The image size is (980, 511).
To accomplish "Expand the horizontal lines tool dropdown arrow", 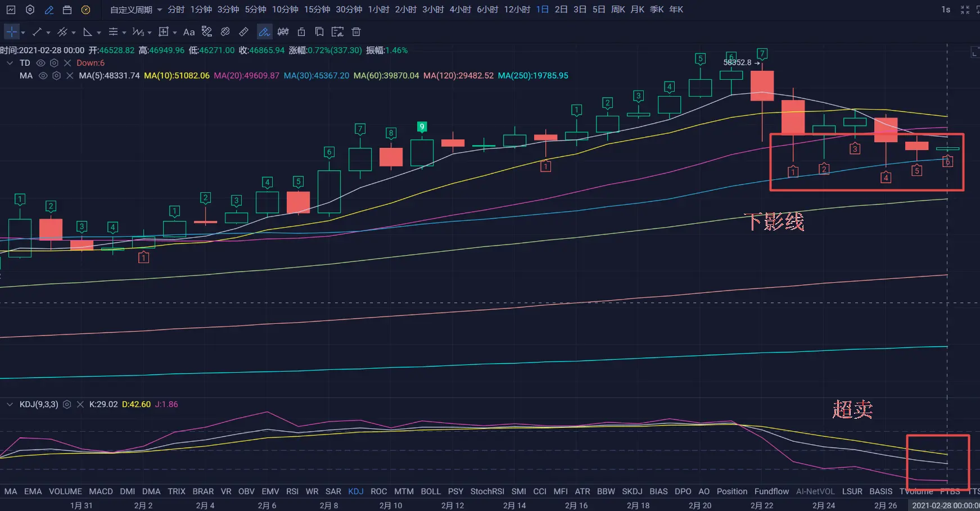I will pyautogui.click(x=124, y=33).
